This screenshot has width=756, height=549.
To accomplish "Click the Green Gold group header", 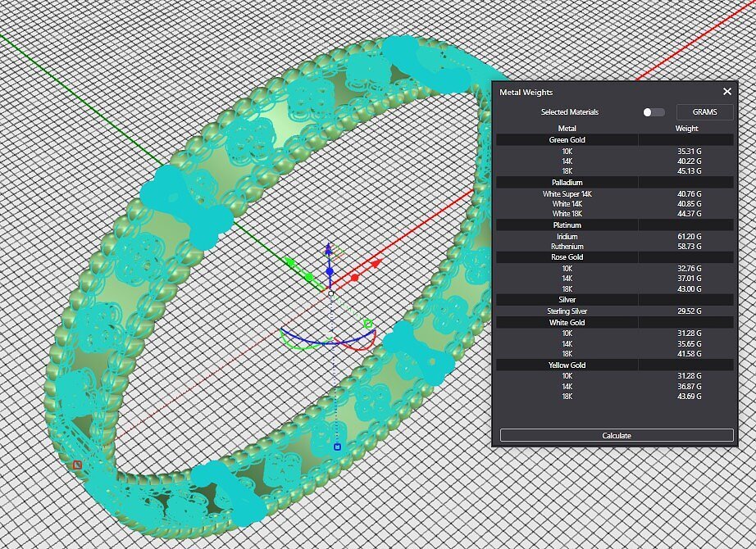I will coord(567,140).
